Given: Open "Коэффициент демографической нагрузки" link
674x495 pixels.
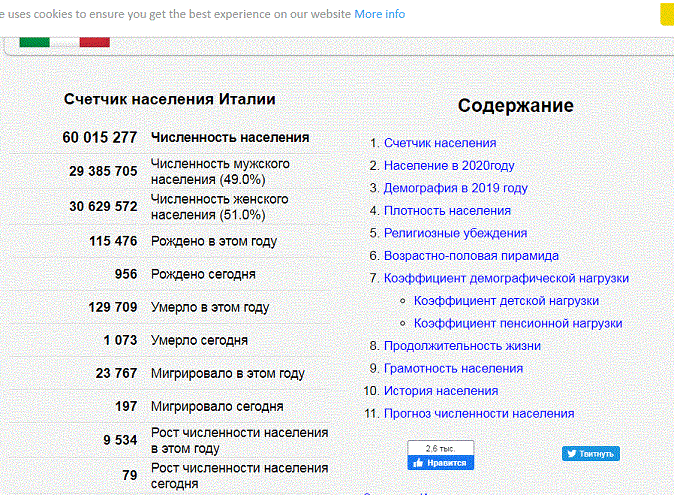Looking at the screenshot, I should (x=506, y=278).
